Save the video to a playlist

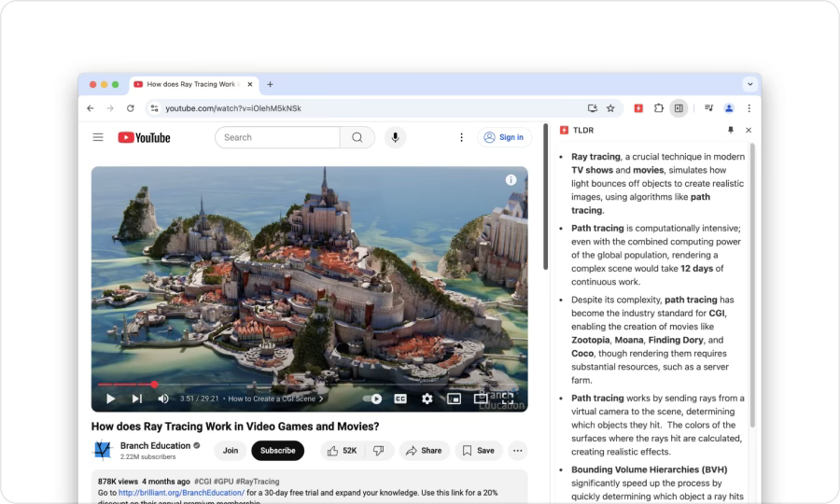pos(479,451)
